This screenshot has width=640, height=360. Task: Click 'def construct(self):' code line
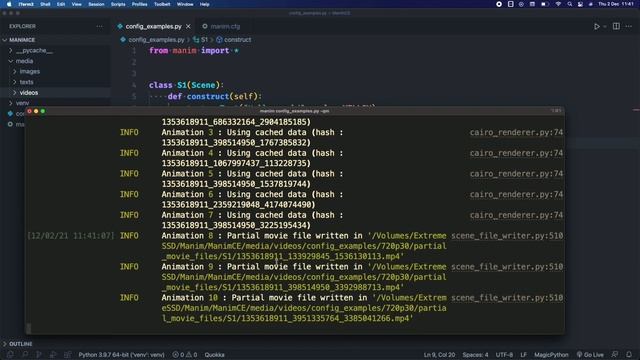click(x=214, y=97)
